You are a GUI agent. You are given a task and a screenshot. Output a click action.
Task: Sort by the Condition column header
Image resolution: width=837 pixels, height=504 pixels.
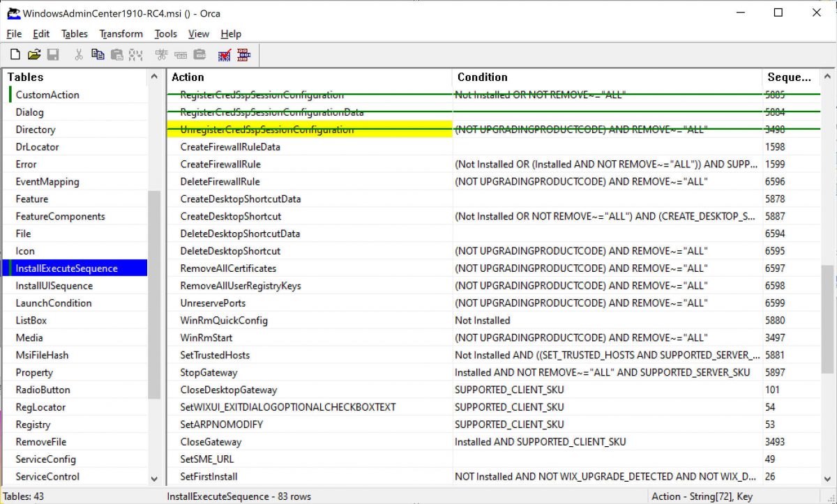click(482, 77)
